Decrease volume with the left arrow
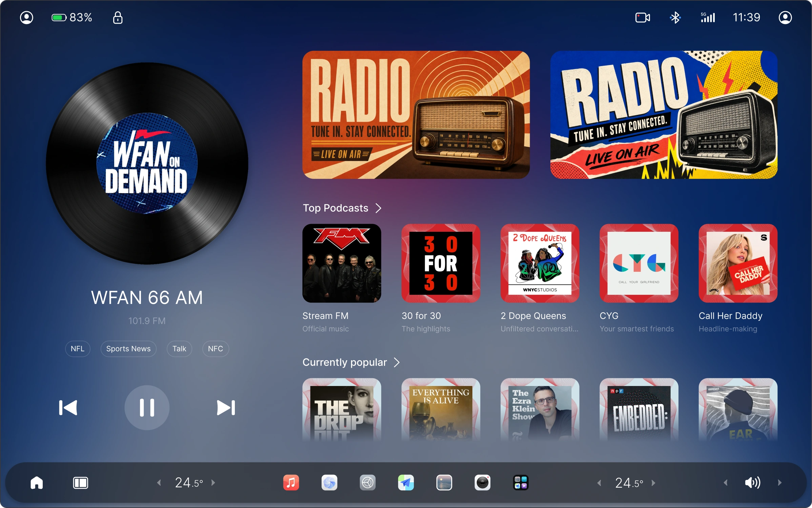This screenshot has width=812, height=508. pos(726,483)
